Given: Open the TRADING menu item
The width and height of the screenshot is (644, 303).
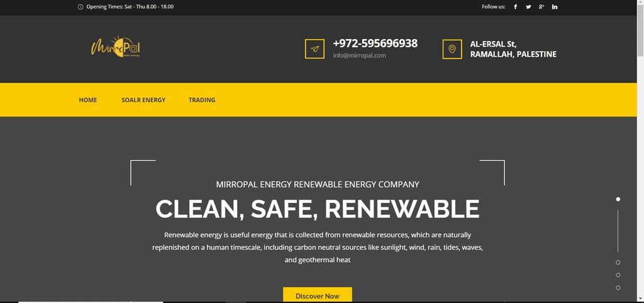Looking at the screenshot, I should [x=202, y=100].
